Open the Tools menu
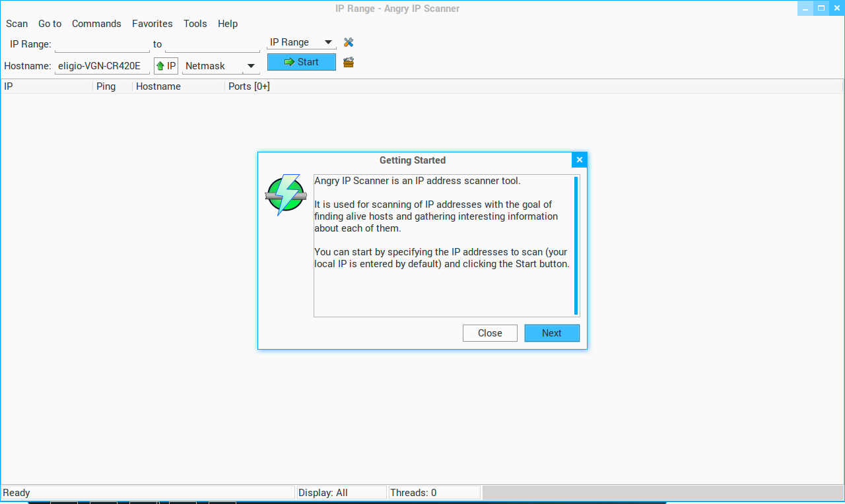 (x=195, y=24)
